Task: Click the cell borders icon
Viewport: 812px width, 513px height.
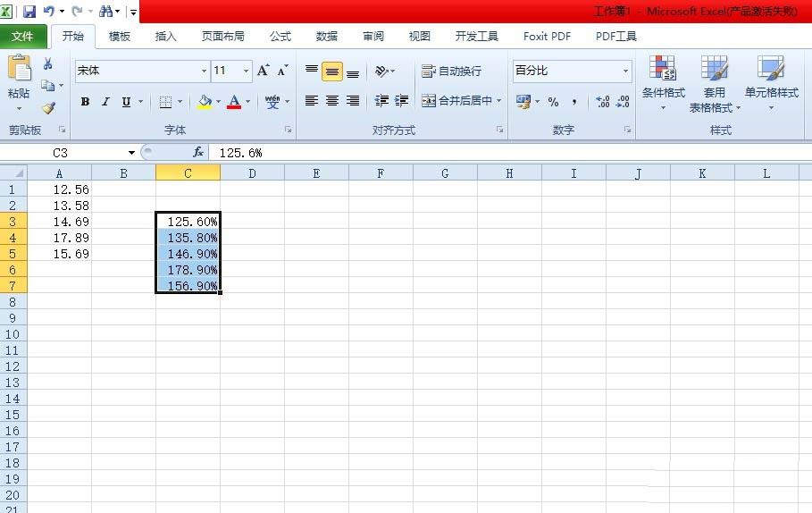Action: [165, 102]
